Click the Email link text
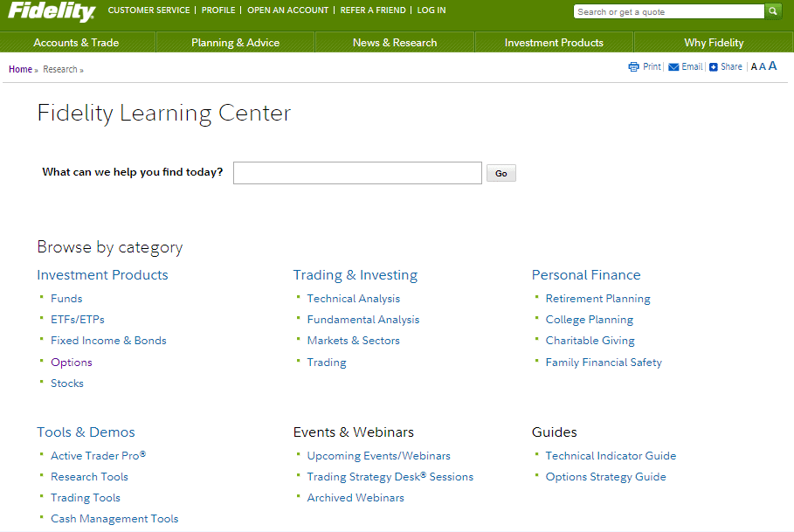Screen dimensions: 794x532 (x=692, y=66)
